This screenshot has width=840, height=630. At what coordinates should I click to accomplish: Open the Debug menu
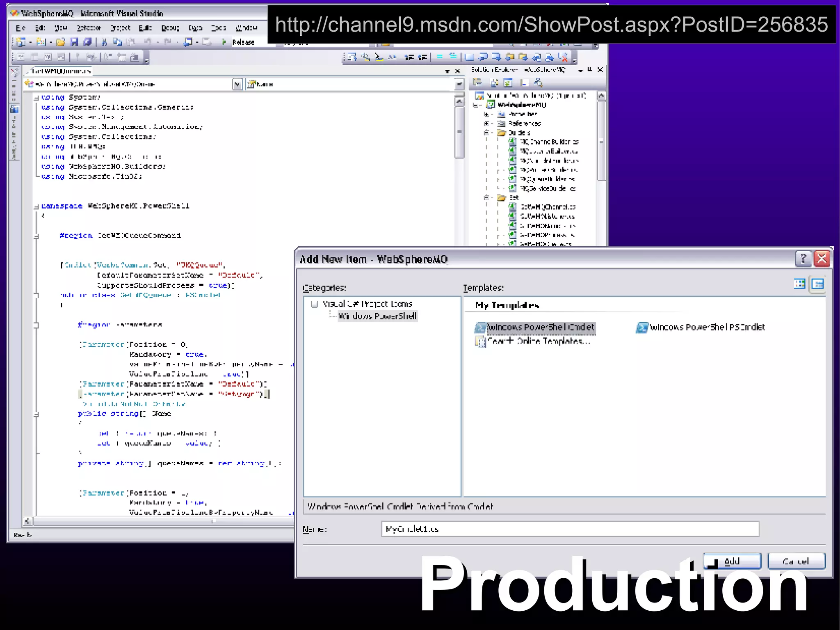click(x=170, y=28)
